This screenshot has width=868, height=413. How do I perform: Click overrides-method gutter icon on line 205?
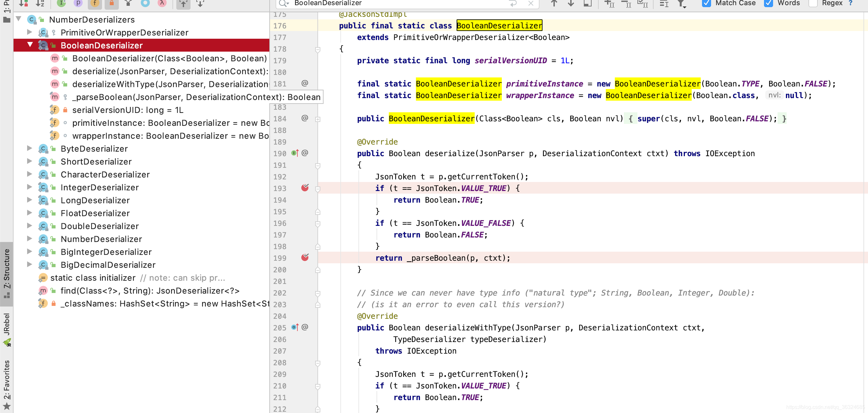point(295,327)
